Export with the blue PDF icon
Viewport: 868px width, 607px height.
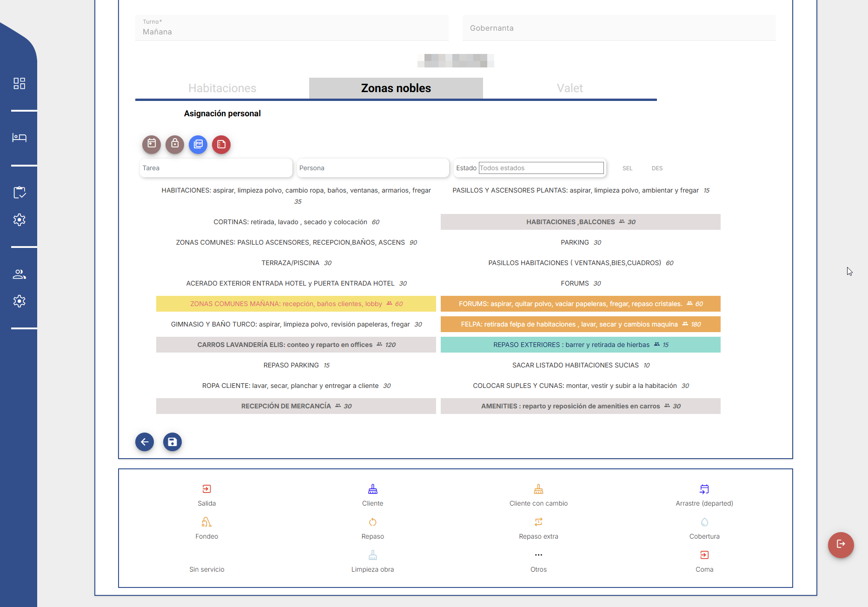pos(198,144)
